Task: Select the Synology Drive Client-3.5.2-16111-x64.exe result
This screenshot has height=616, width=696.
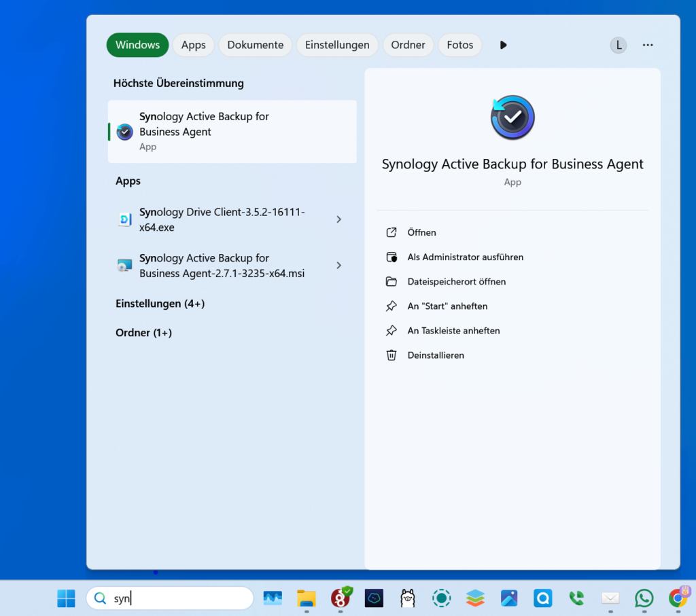Action: click(222, 219)
